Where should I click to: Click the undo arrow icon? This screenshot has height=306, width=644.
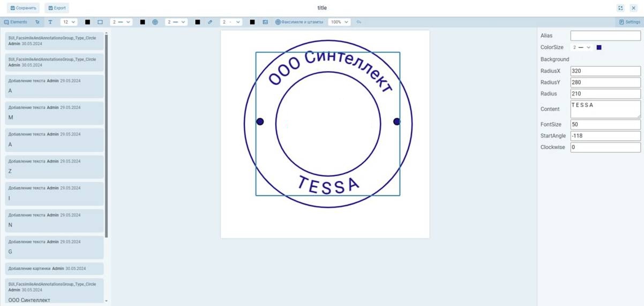tap(359, 22)
